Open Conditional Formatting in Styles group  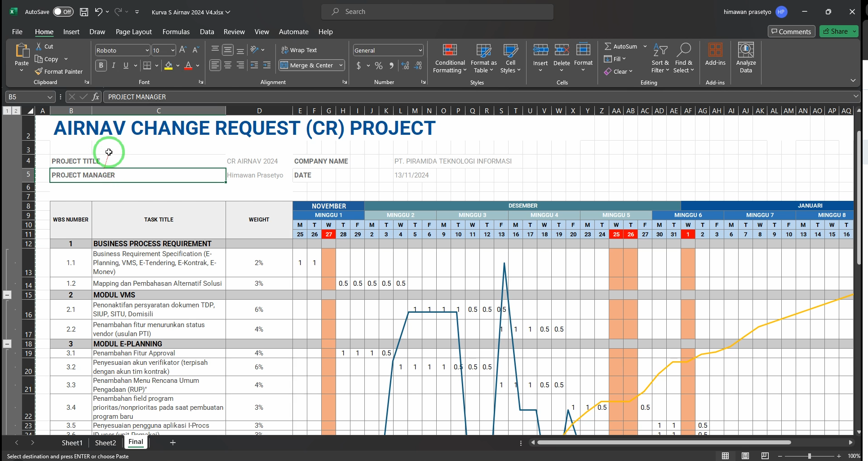(x=449, y=58)
